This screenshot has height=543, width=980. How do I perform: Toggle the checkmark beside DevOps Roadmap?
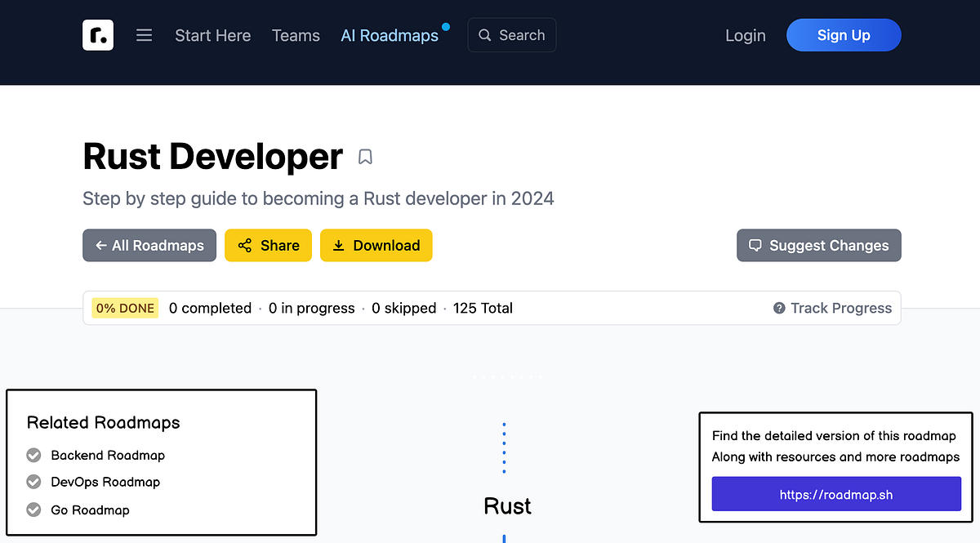pos(33,482)
